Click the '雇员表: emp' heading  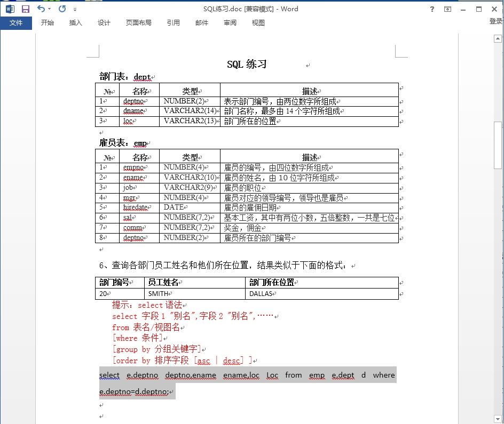click(123, 143)
